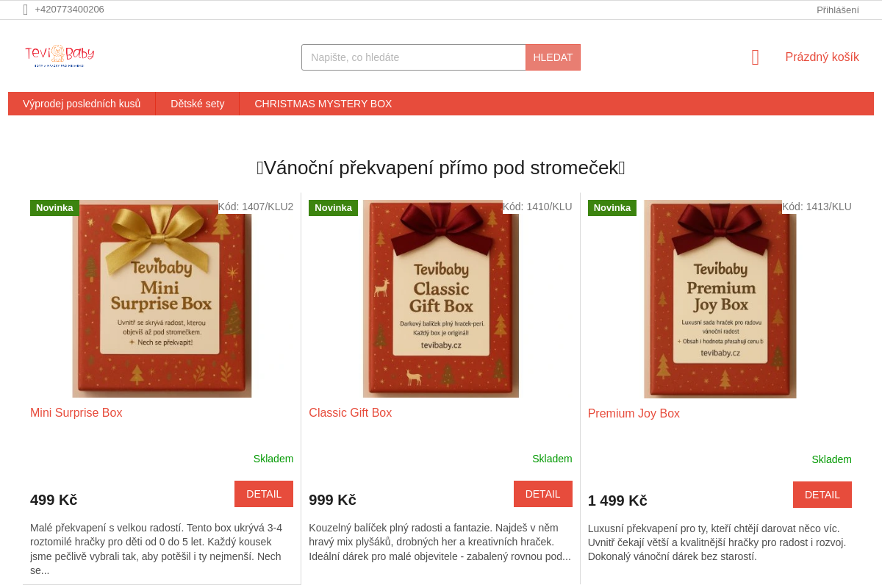The image size is (882, 588).
Task: Click the phone icon beside +420773400206
Action: click(x=26, y=10)
